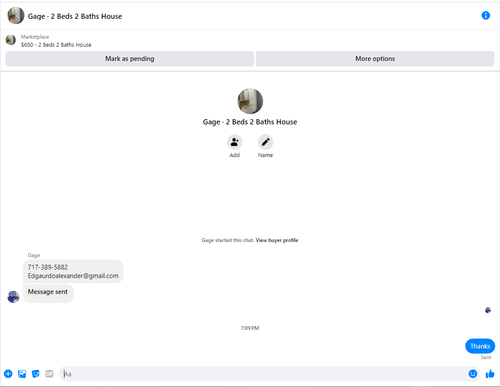Select the Thanks message bubble
The height and width of the screenshot is (387, 500).
(480, 346)
